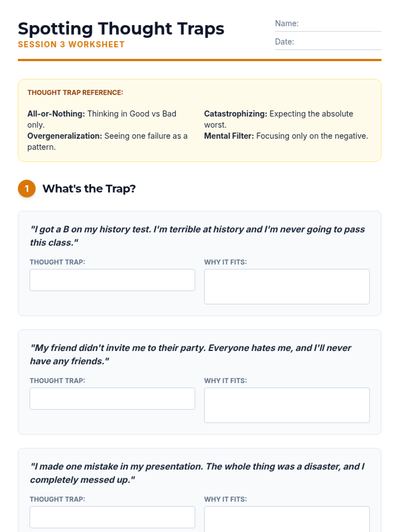Click the 'Mental Filter' term
This screenshot has width=399, height=532.
[229, 136]
